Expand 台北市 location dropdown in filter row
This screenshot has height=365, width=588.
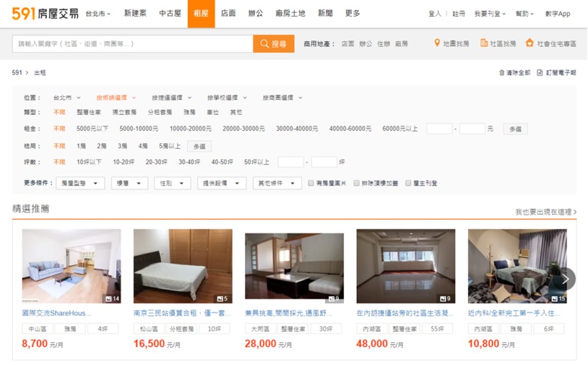click(67, 98)
